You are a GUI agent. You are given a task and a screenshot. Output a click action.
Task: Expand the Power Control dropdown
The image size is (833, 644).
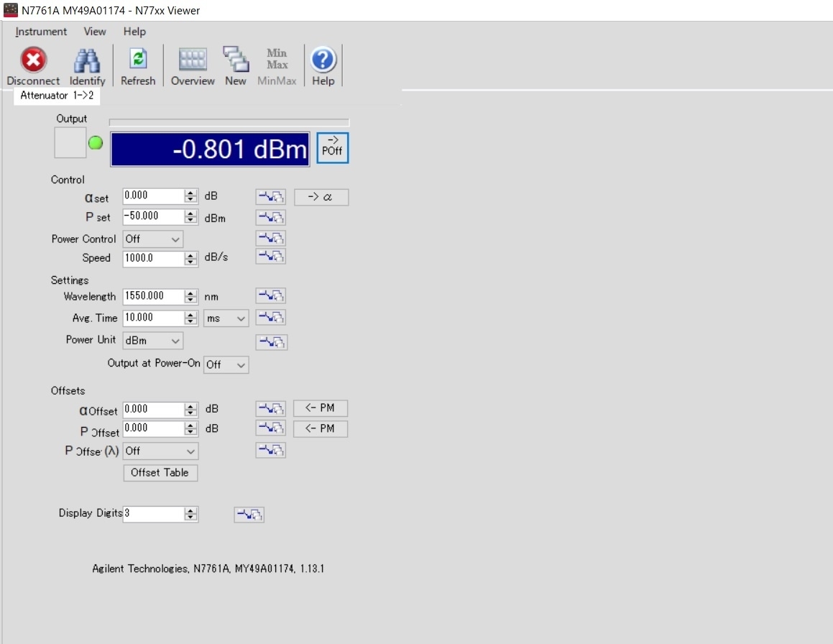pyautogui.click(x=153, y=239)
